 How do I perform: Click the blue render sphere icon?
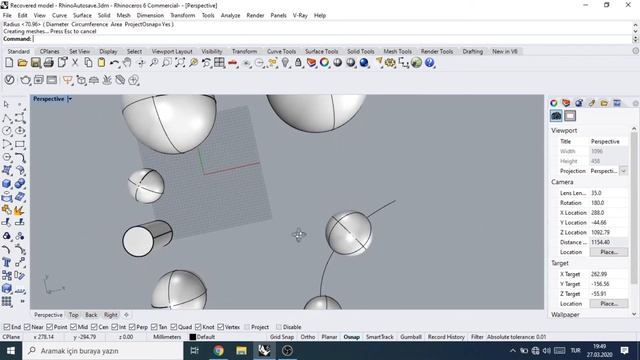click(x=364, y=62)
